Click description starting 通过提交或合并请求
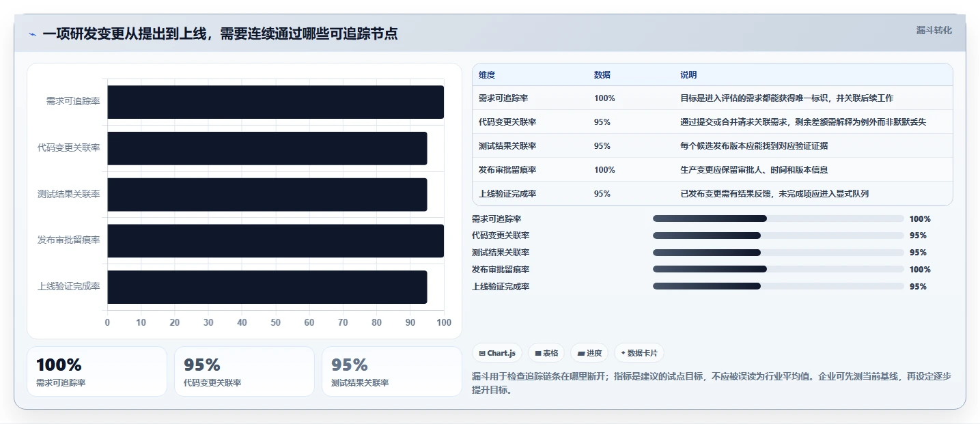This screenshot has width=980, height=424. tap(803, 122)
